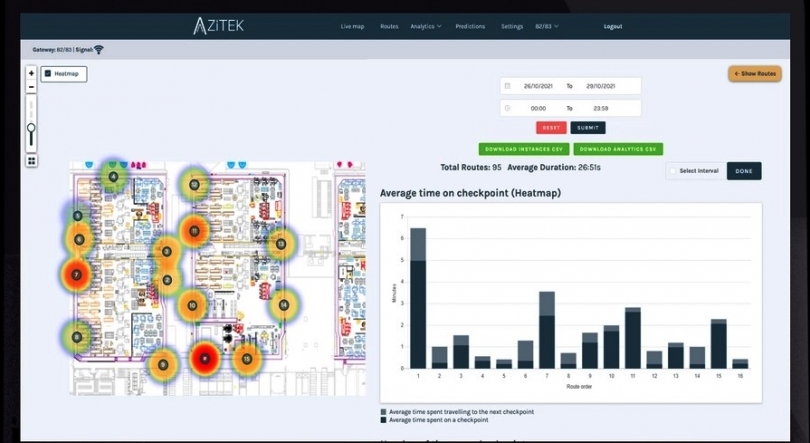The image size is (810, 443).
Task: Click the Wi-Fi signal icon in gateway bar
Action: [99, 49]
